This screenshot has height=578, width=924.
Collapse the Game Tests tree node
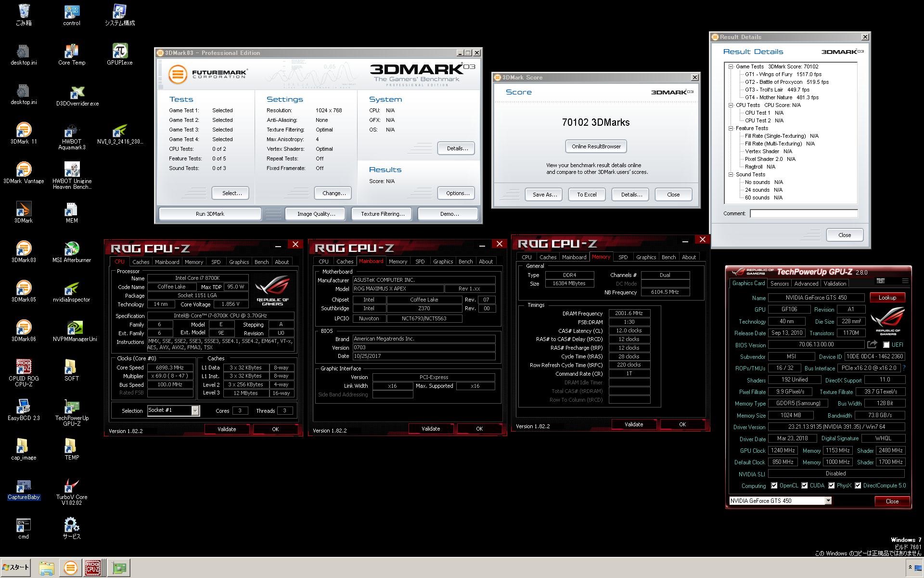pyautogui.click(x=731, y=66)
